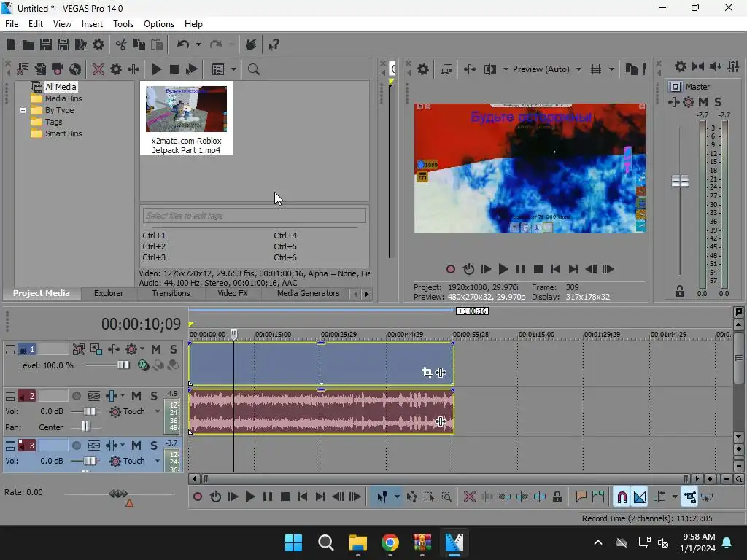This screenshot has width=747, height=560.
Task: Toggle split screen view in preview window
Action: tap(490, 69)
